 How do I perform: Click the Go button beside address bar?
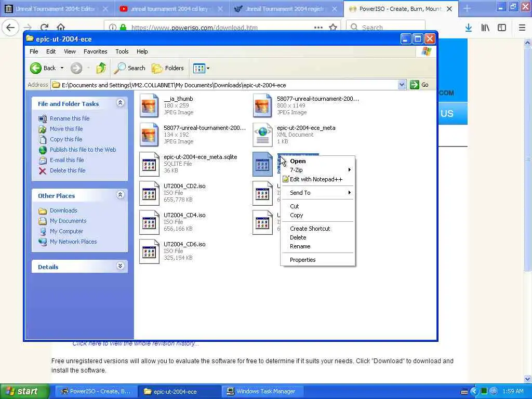click(x=419, y=85)
